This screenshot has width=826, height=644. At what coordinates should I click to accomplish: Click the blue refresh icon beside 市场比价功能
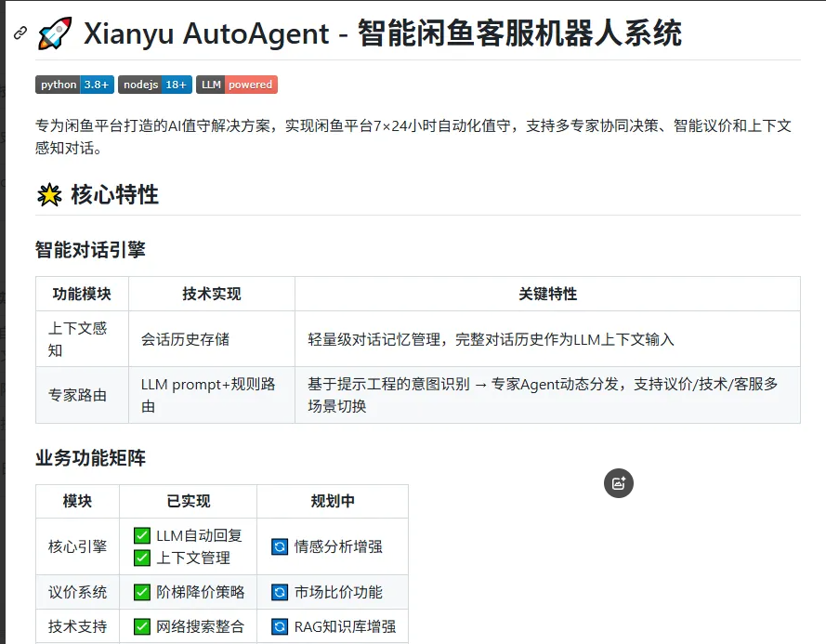click(x=280, y=592)
